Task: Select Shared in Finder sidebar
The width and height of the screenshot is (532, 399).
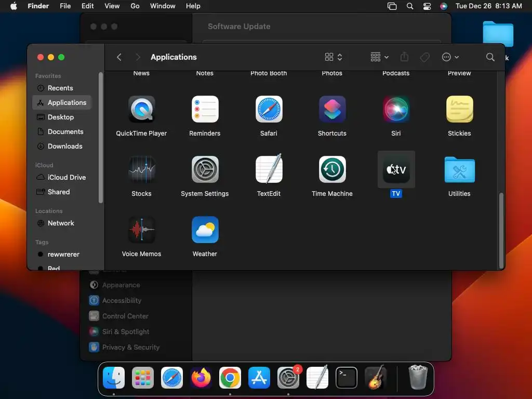Action: click(62, 192)
